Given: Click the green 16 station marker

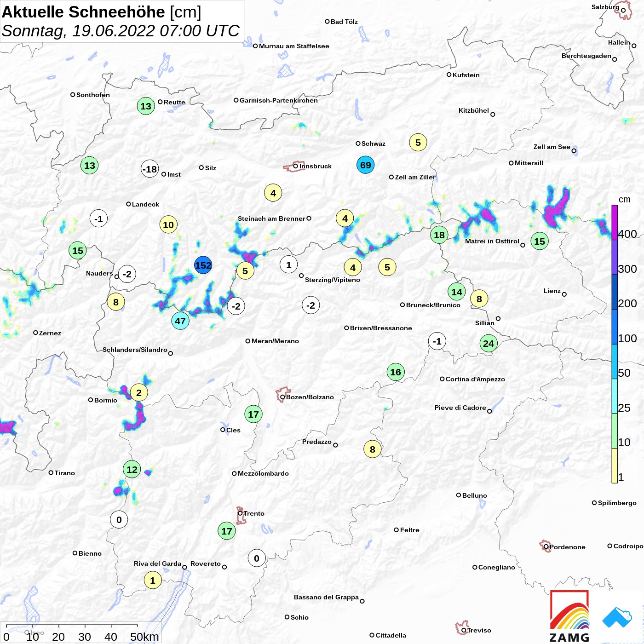Looking at the screenshot, I should pyautogui.click(x=396, y=372).
